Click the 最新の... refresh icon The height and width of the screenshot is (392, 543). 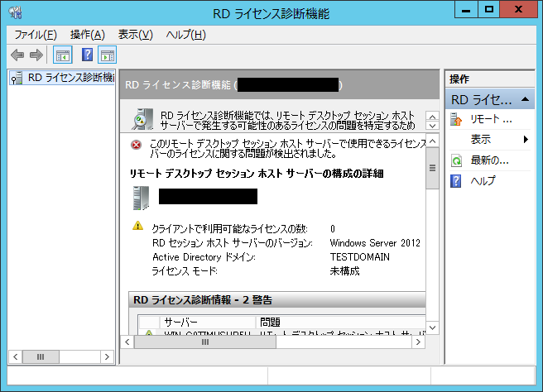point(456,160)
